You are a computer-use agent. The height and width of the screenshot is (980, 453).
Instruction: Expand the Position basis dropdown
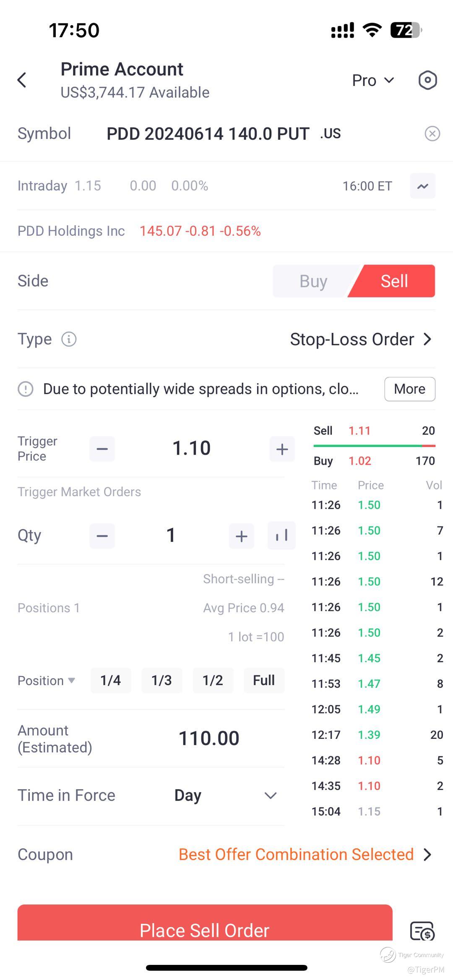pyautogui.click(x=46, y=680)
